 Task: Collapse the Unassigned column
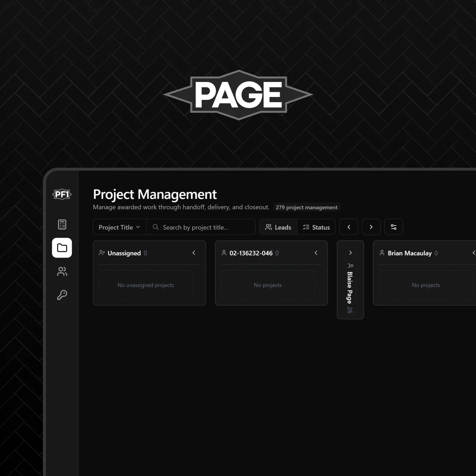tap(194, 253)
